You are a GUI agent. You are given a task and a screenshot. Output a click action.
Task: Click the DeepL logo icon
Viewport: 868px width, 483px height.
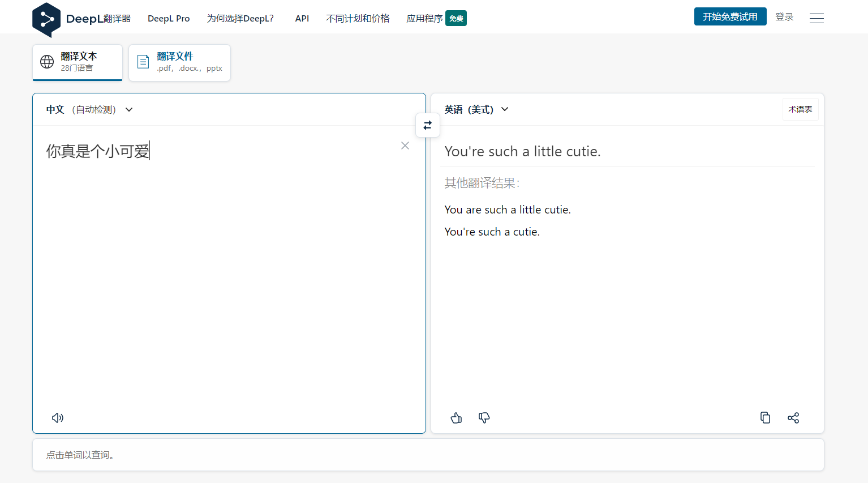[x=46, y=19]
